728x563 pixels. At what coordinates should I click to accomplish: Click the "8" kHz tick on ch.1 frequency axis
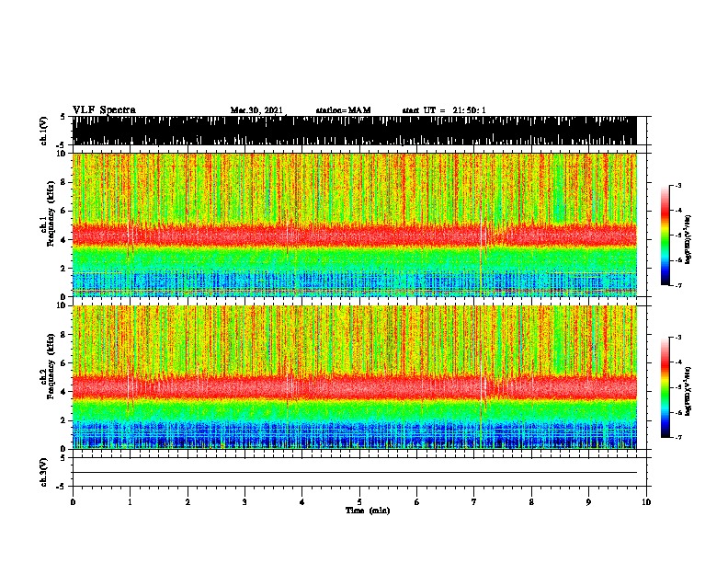64,182
